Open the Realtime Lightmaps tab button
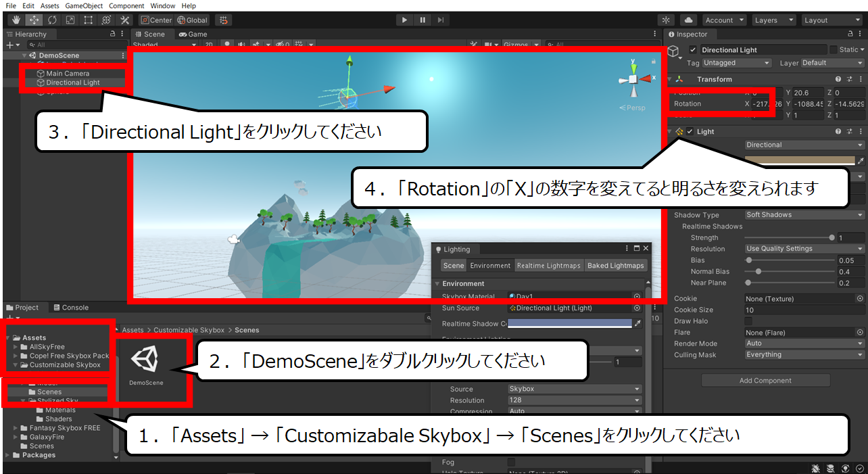Viewport: 868px width, 474px height. point(549,266)
